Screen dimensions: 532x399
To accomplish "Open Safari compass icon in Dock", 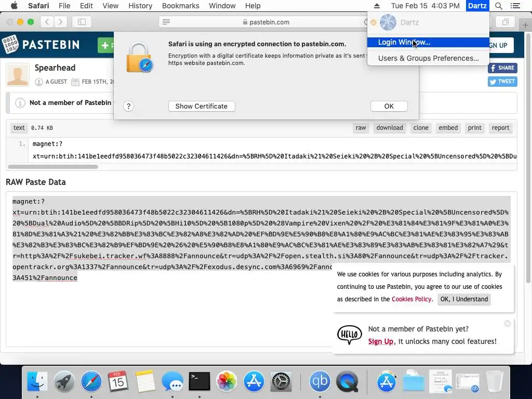I will point(91,381).
